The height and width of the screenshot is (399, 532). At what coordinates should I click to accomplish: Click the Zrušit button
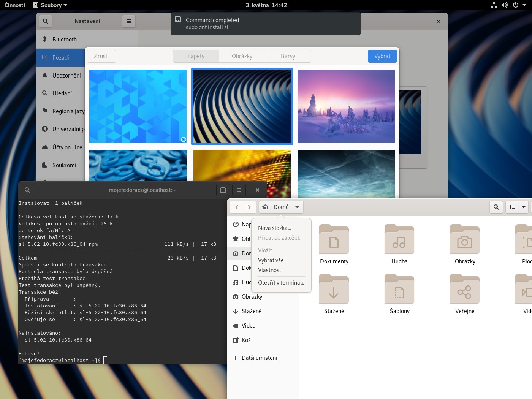[101, 56]
